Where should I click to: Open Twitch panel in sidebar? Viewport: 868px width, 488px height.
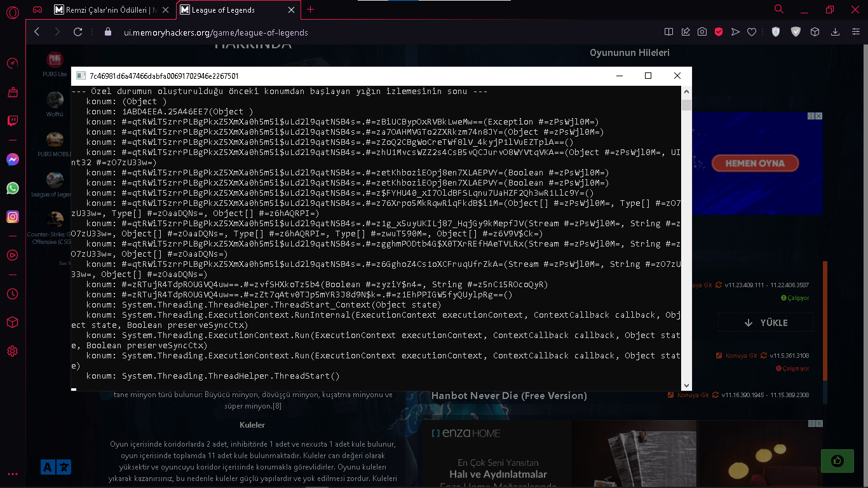pos(12,121)
